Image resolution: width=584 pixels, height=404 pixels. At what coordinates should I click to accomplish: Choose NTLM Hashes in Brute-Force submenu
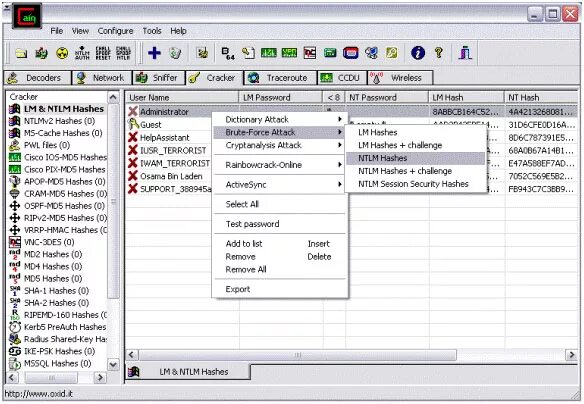[x=416, y=158]
